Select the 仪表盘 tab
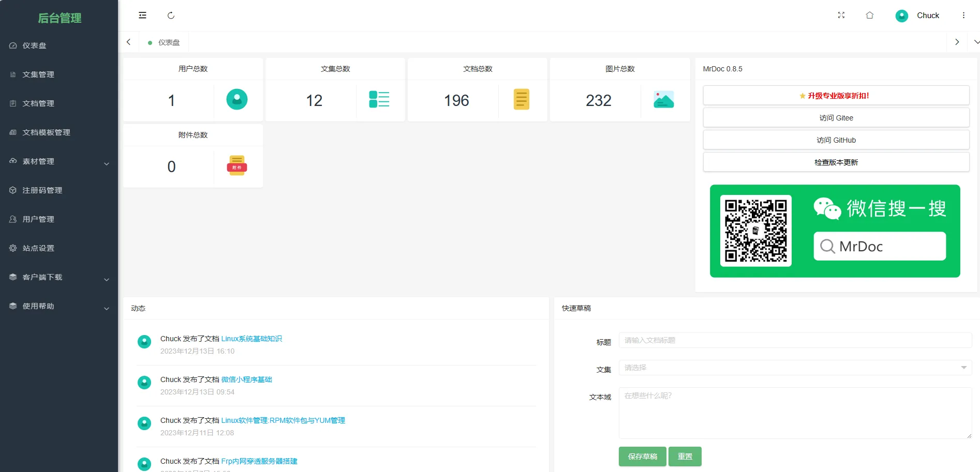Viewport: 980px width, 472px height. 164,42
